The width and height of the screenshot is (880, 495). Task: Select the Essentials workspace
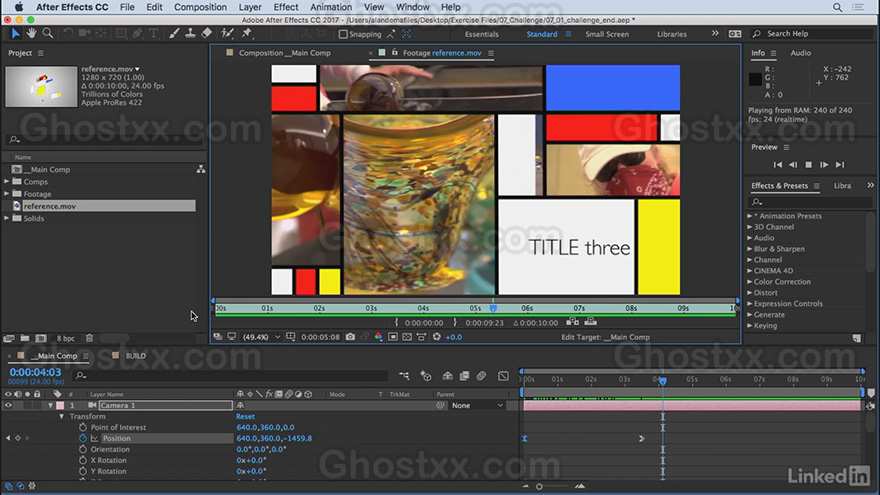482,34
